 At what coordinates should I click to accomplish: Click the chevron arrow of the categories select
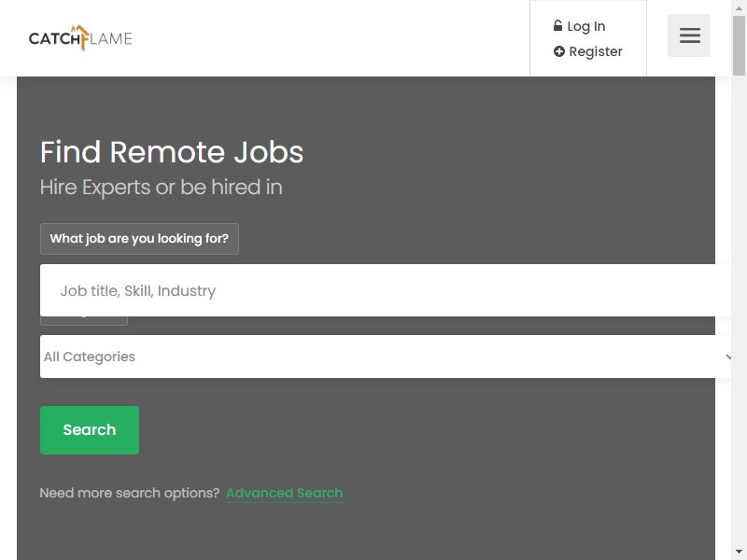(727, 357)
